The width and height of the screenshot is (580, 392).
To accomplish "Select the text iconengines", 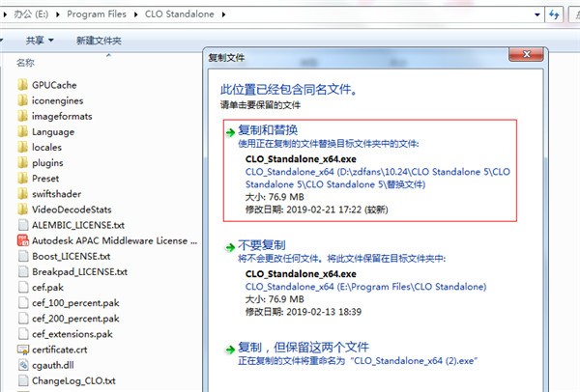I will (57, 100).
